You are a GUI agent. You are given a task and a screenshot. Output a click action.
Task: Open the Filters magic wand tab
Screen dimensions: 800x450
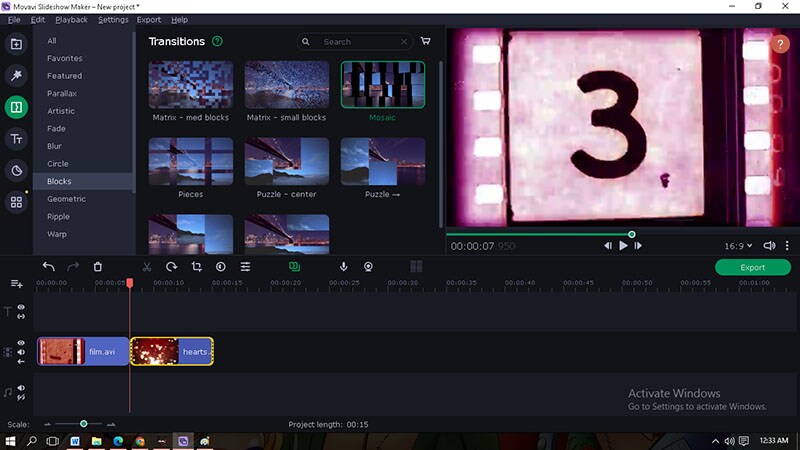click(x=16, y=76)
